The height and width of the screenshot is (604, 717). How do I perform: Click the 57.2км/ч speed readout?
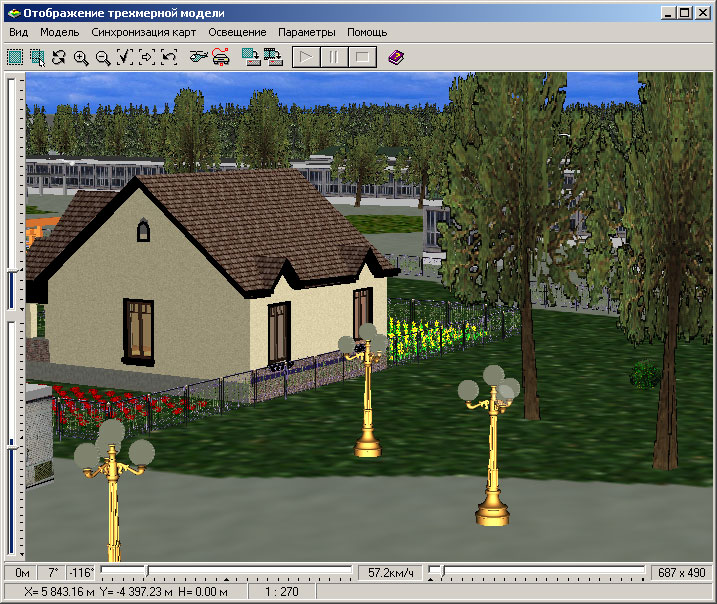[391, 572]
